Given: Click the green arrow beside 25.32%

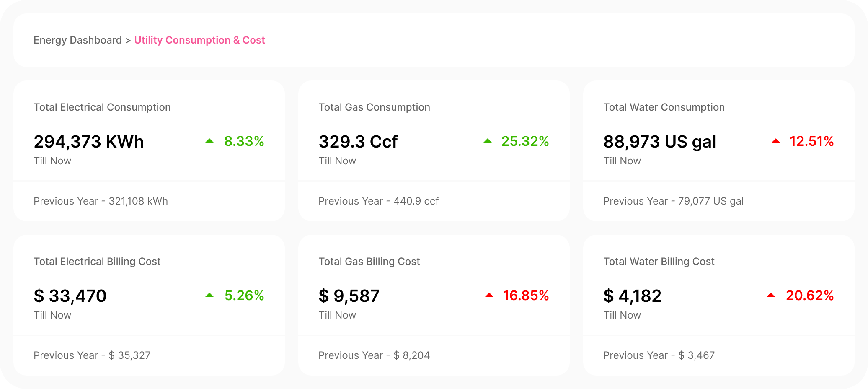Looking at the screenshot, I should pos(488,141).
